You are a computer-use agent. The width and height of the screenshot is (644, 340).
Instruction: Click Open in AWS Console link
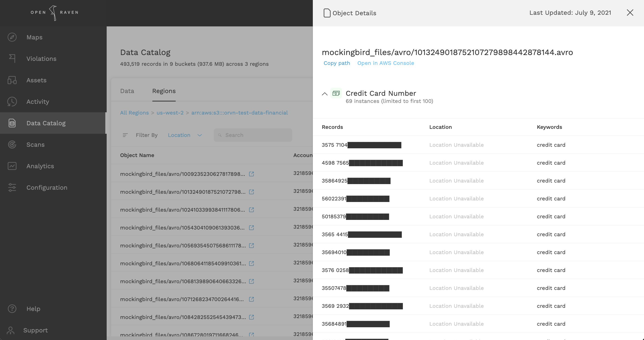(x=385, y=63)
